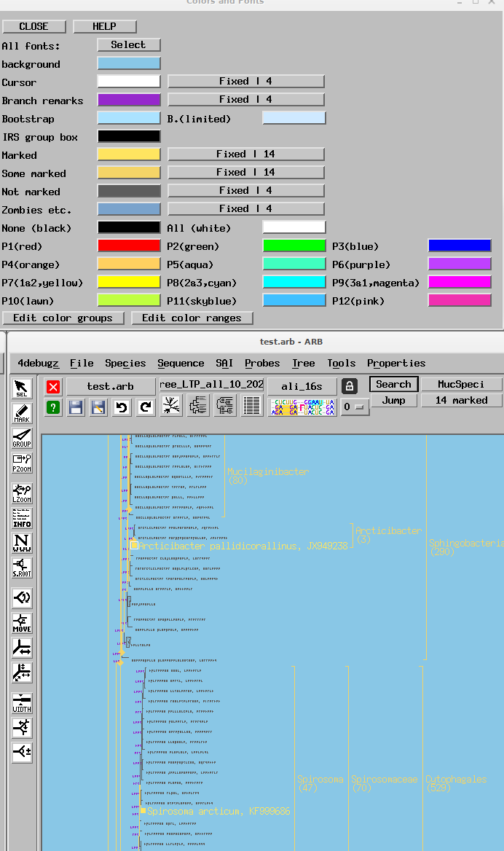504x851 pixels.
Task: Open the green question mark help
Action: [x=53, y=407]
